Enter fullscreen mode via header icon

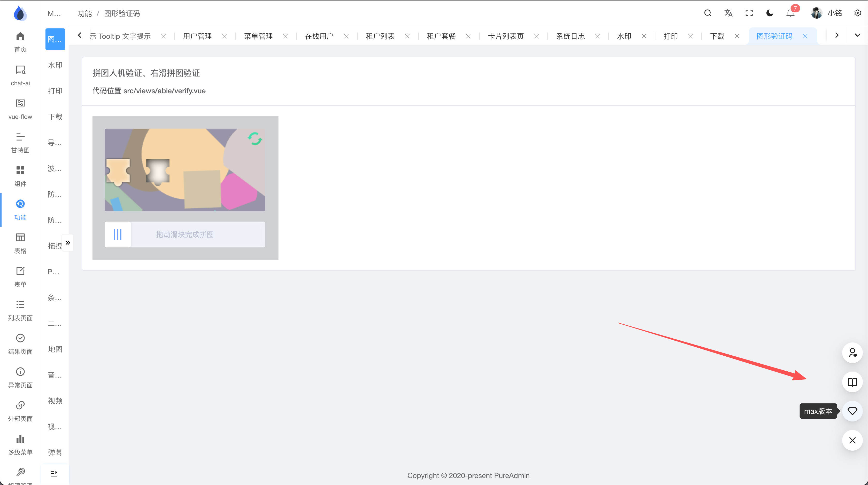(749, 13)
